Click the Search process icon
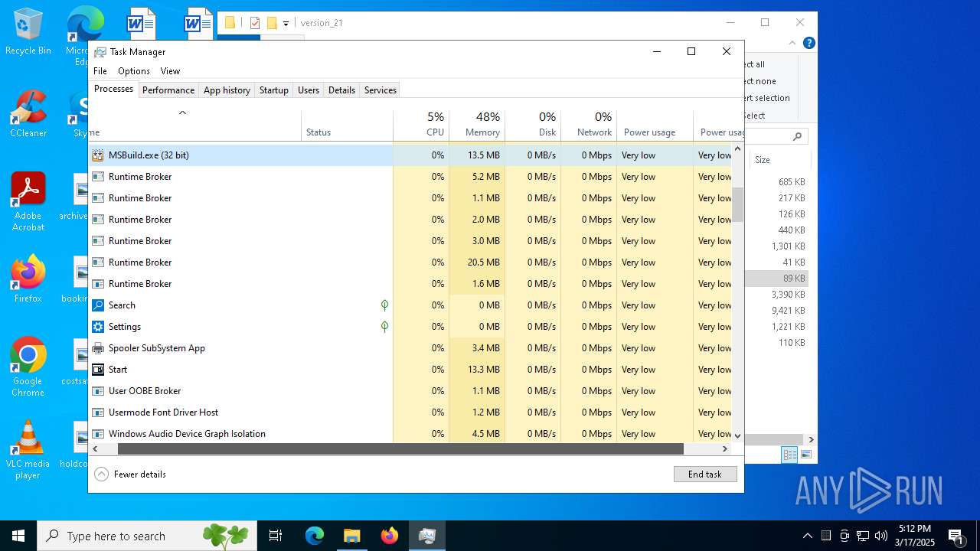The width and height of the screenshot is (980, 551). coord(98,305)
